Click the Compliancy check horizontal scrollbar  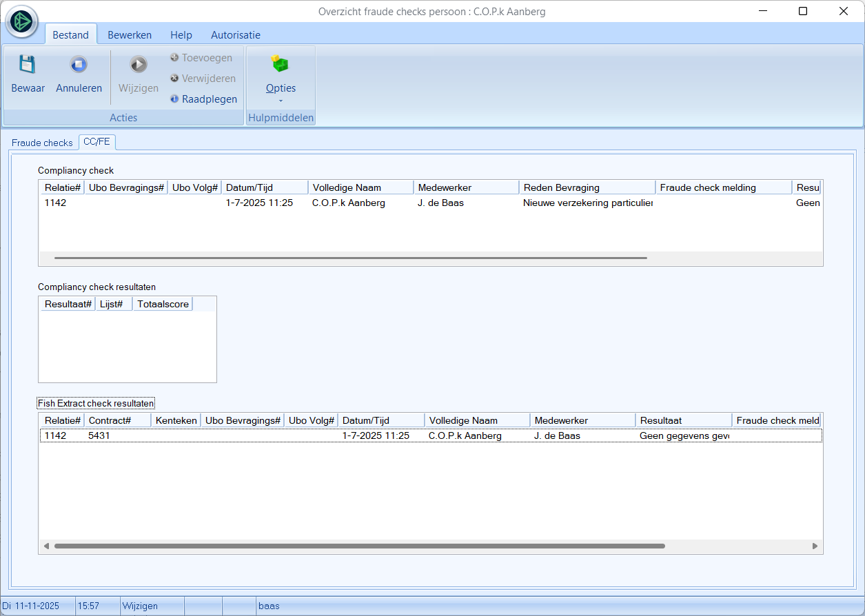pos(350,258)
